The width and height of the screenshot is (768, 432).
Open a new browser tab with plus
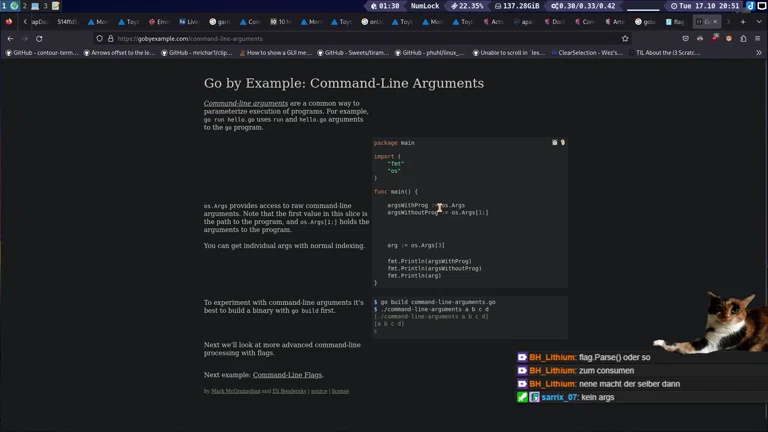(x=743, y=21)
